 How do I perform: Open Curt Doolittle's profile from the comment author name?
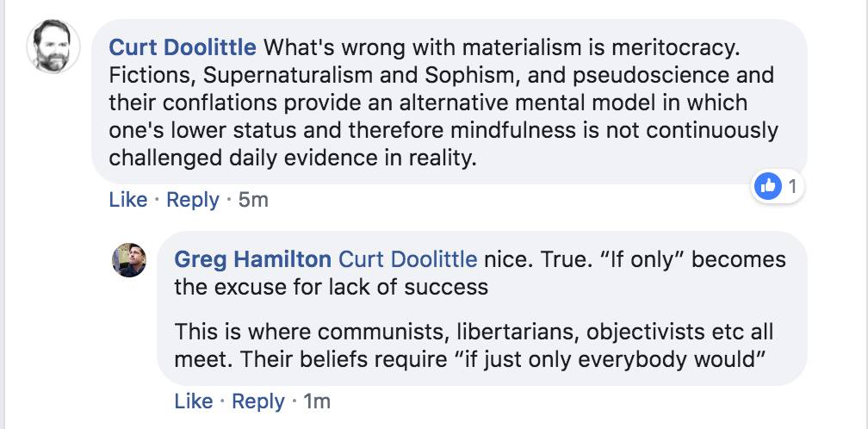coord(183,46)
